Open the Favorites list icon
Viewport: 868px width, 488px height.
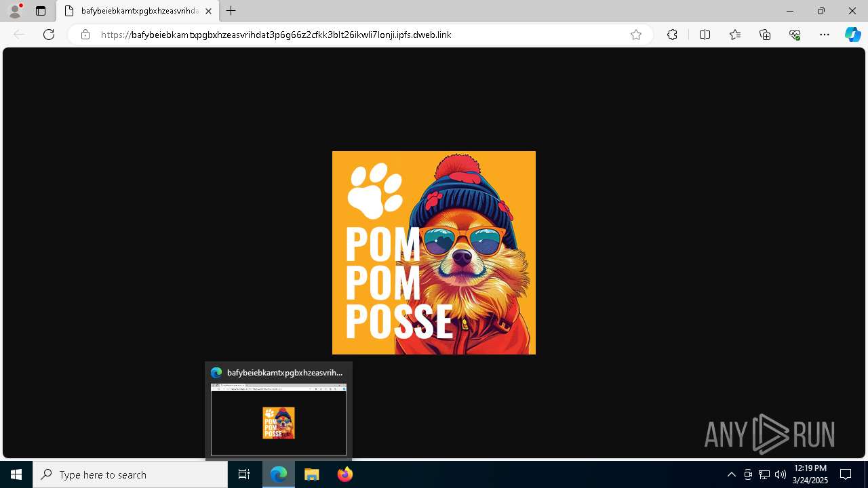pos(735,35)
